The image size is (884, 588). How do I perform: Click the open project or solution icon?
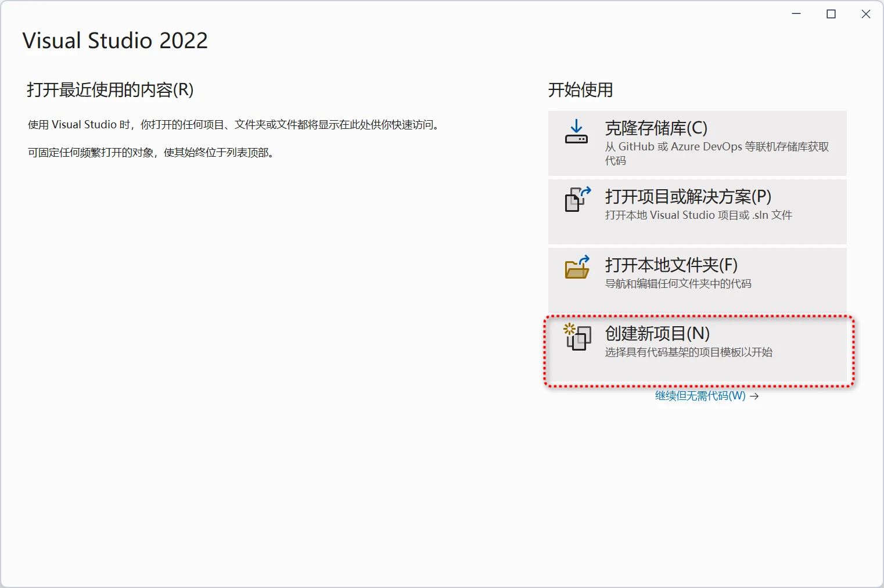[577, 199]
